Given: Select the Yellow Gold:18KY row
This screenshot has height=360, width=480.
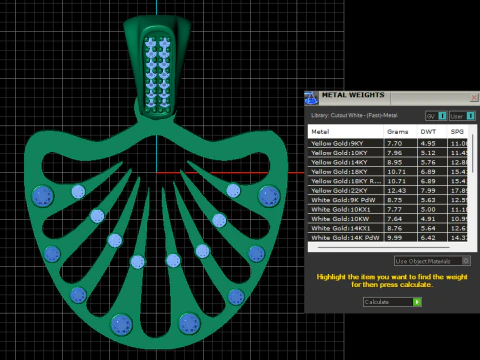Looking at the screenshot, I should tap(387, 172).
